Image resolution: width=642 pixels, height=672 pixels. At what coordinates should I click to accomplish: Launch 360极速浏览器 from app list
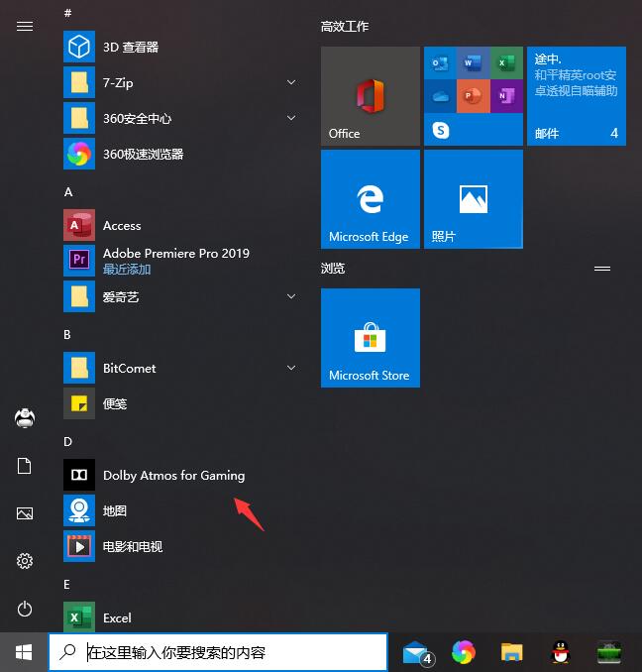[143, 154]
